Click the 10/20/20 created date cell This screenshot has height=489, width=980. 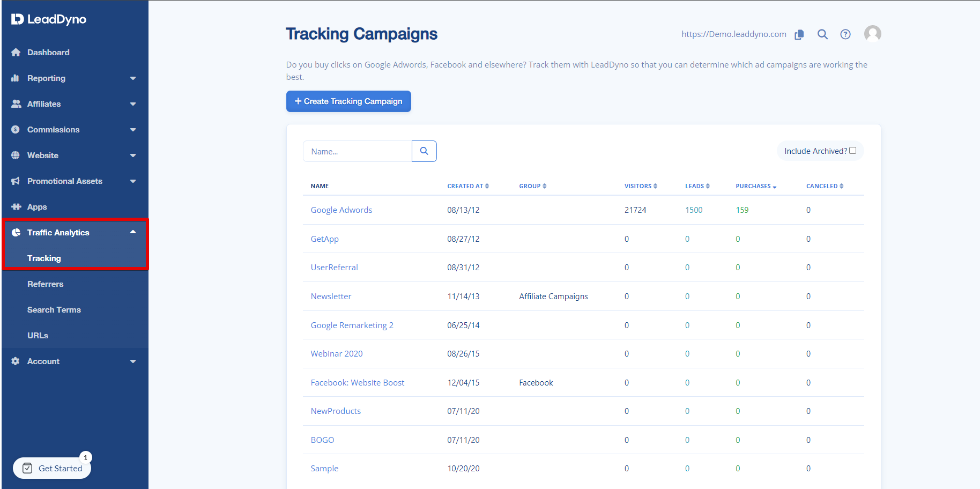click(x=464, y=469)
